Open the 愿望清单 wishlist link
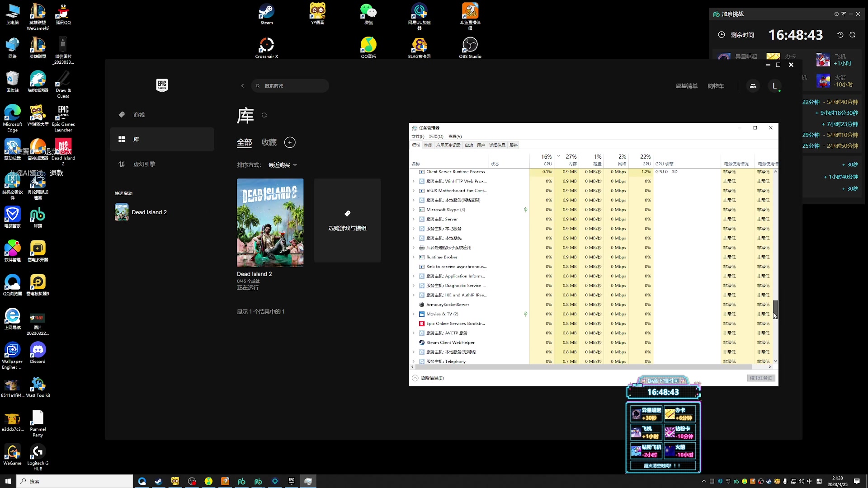This screenshot has height=488, width=868. click(686, 86)
